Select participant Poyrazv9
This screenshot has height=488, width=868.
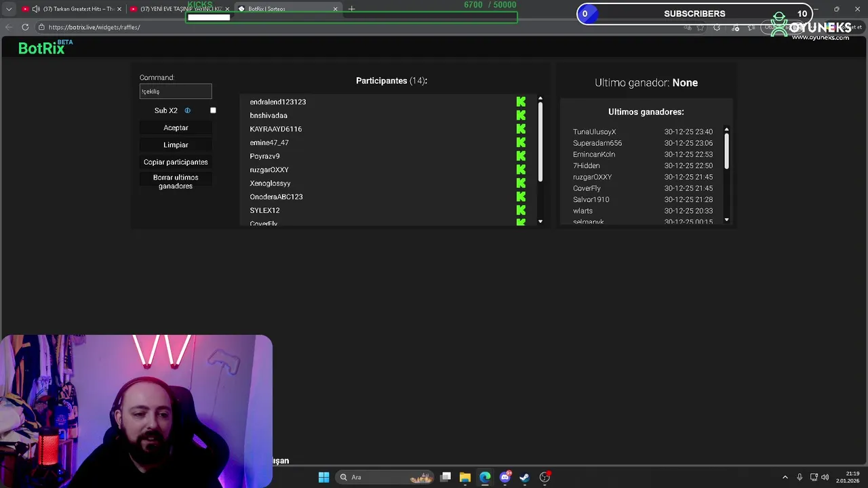coord(264,156)
